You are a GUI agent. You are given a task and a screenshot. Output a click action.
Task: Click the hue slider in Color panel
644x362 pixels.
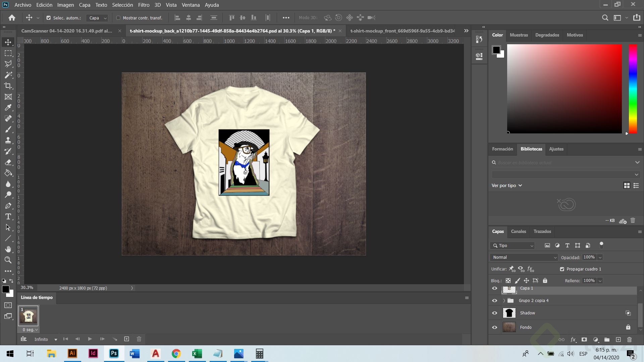pyautogui.click(x=633, y=89)
